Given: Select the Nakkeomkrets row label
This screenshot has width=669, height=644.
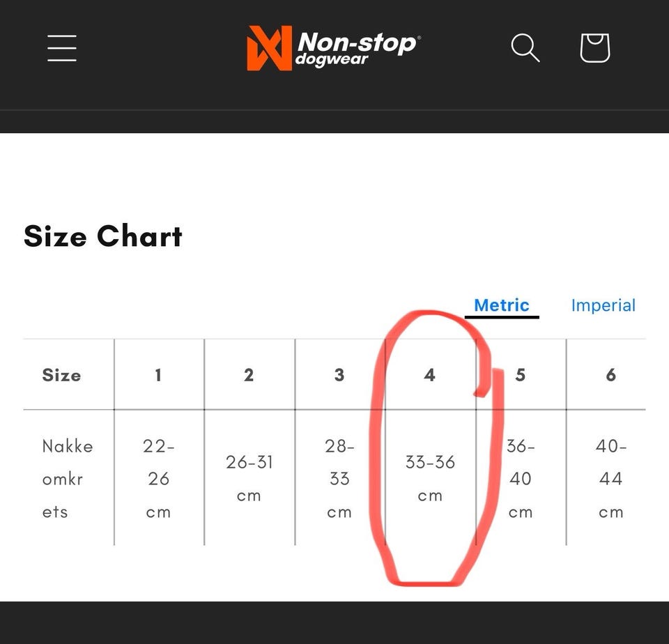Looking at the screenshot, I should click(x=68, y=479).
